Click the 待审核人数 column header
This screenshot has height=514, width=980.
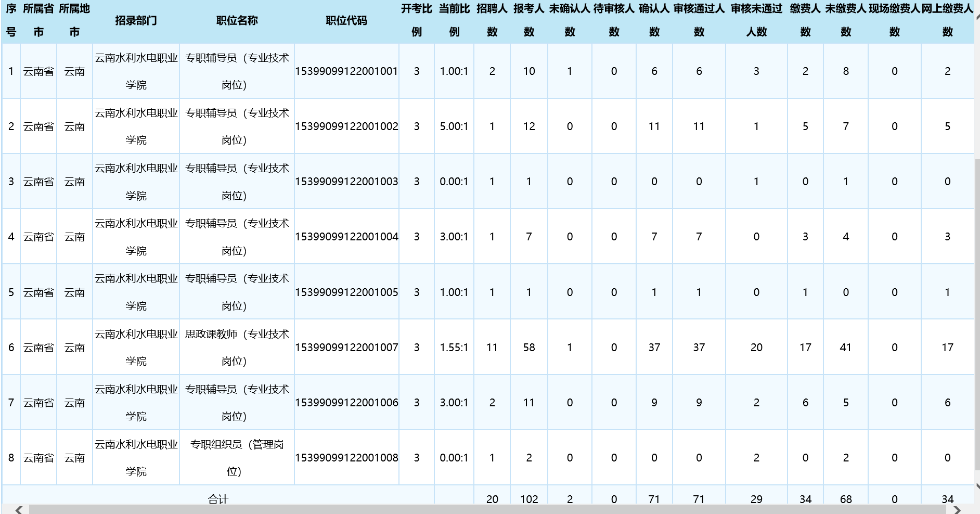[614, 21]
